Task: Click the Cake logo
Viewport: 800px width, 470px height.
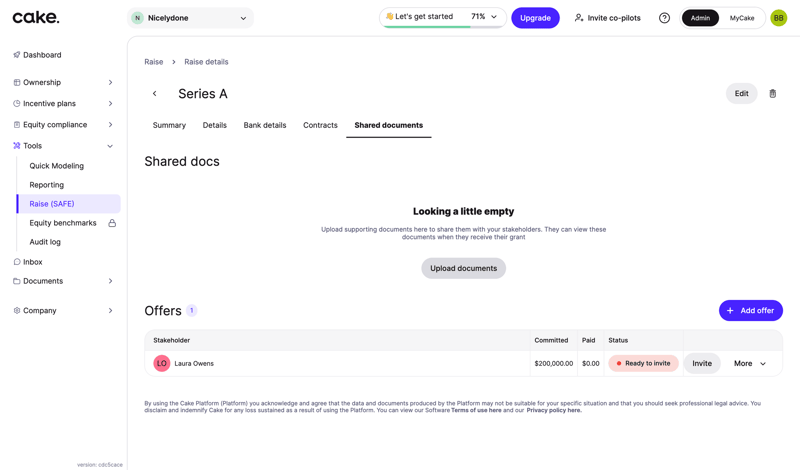Action: [36, 17]
